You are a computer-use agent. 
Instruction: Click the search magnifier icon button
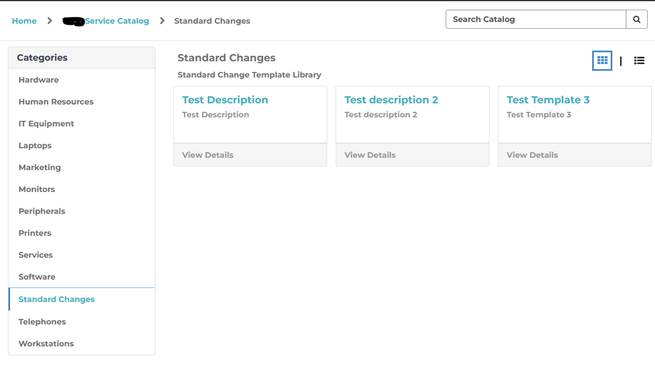[637, 19]
